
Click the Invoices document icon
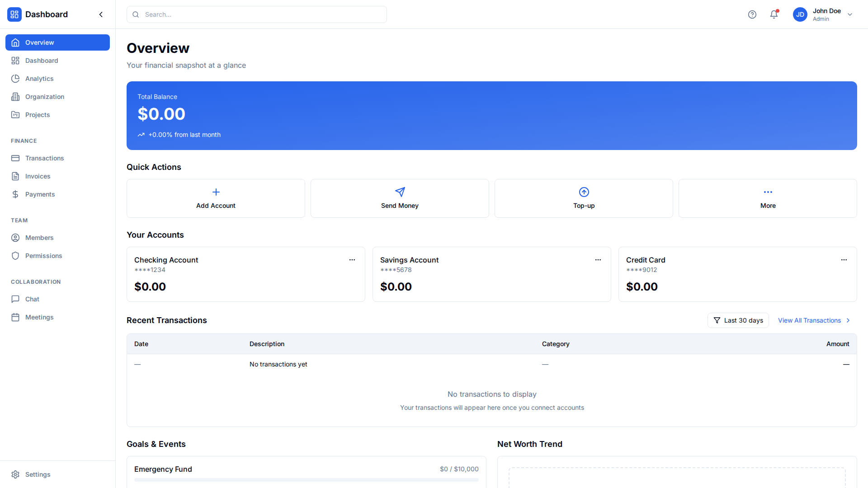pyautogui.click(x=15, y=176)
